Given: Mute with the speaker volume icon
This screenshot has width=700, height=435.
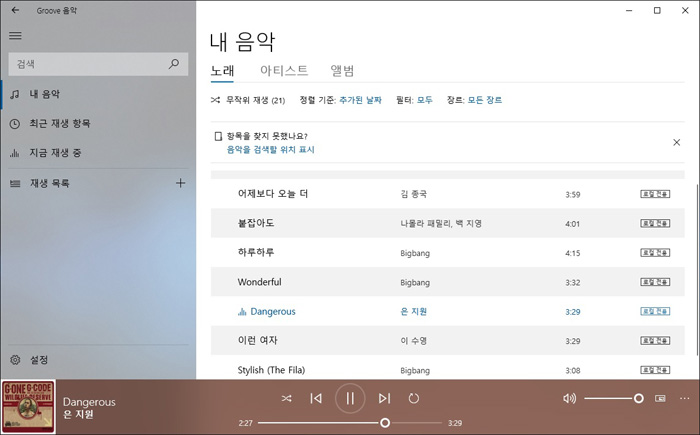Looking at the screenshot, I should tap(569, 398).
